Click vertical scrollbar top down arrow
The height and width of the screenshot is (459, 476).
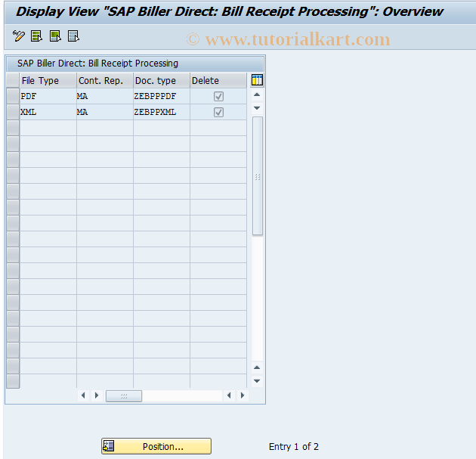coord(257,108)
